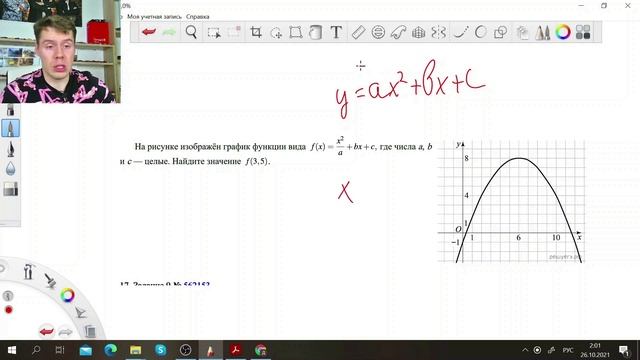Toggle the Ellipse guide tool

coord(378,32)
